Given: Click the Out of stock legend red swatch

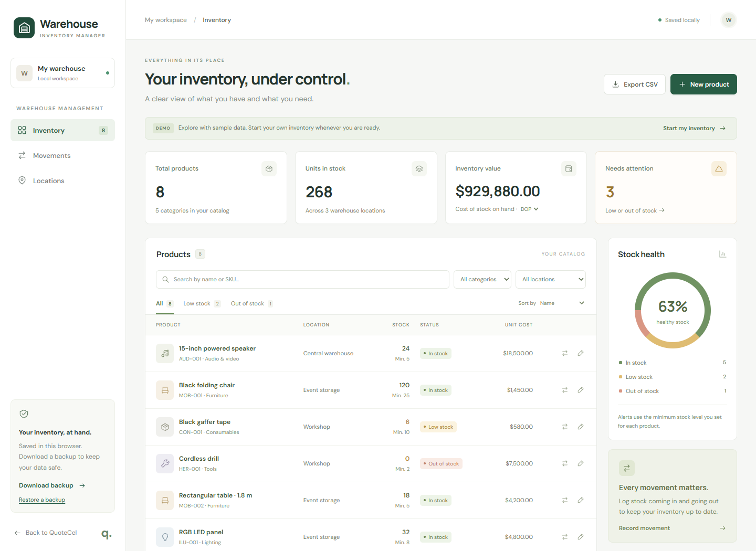Looking at the screenshot, I should point(621,391).
